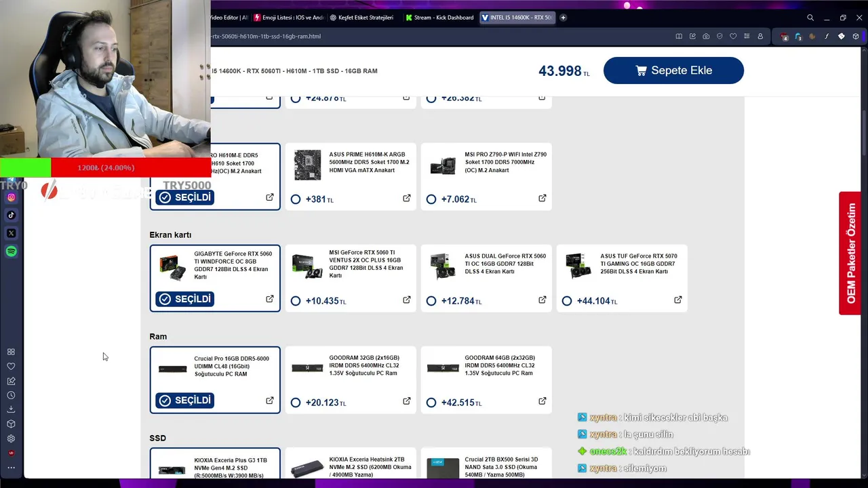Click the SSD section heading
Screen dimensions: 868x488
coord(157,438)
